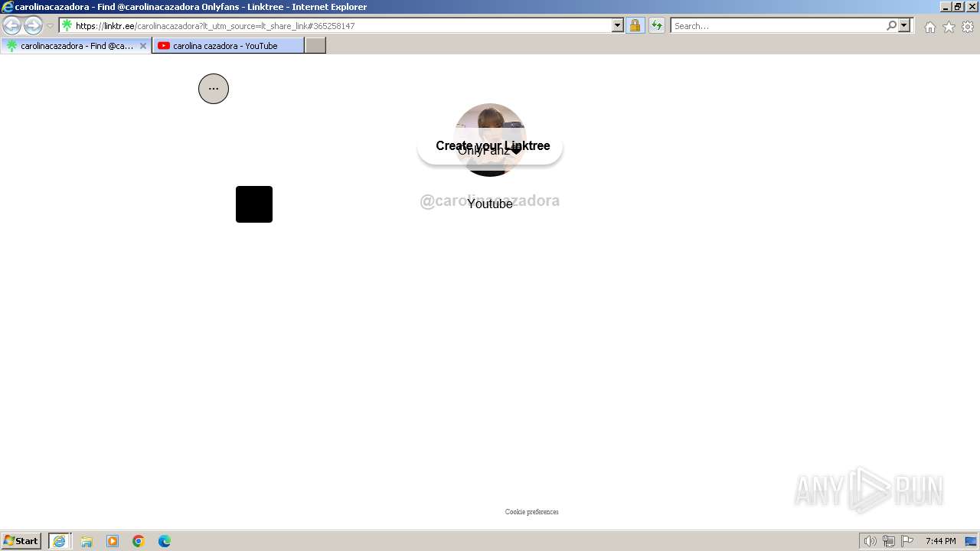The image size is (980, 551).
Task: Click the 7:44 PM clock
Action: [940, 541]
